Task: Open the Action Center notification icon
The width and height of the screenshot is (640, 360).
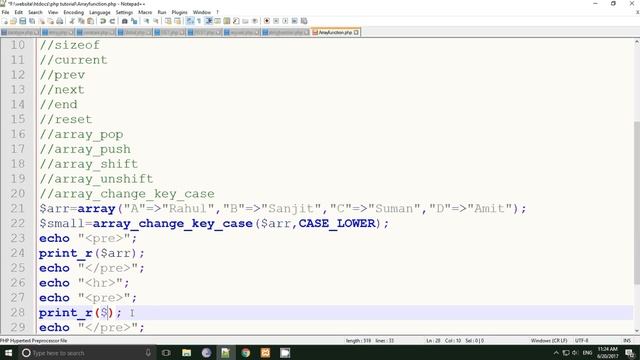Action: point(630,353)
